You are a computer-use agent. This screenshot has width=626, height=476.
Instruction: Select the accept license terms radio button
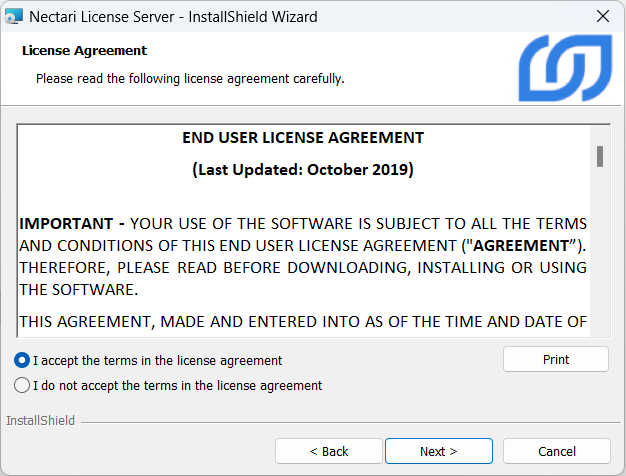(22, 360)
